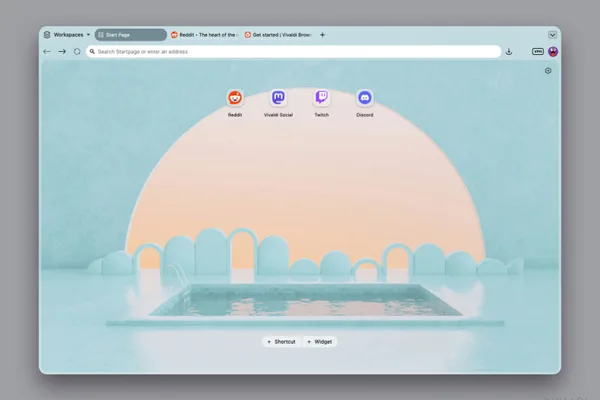Open the Workspaces dropdown menu
Screen dimensions: 600x400
tap(67, 35)
